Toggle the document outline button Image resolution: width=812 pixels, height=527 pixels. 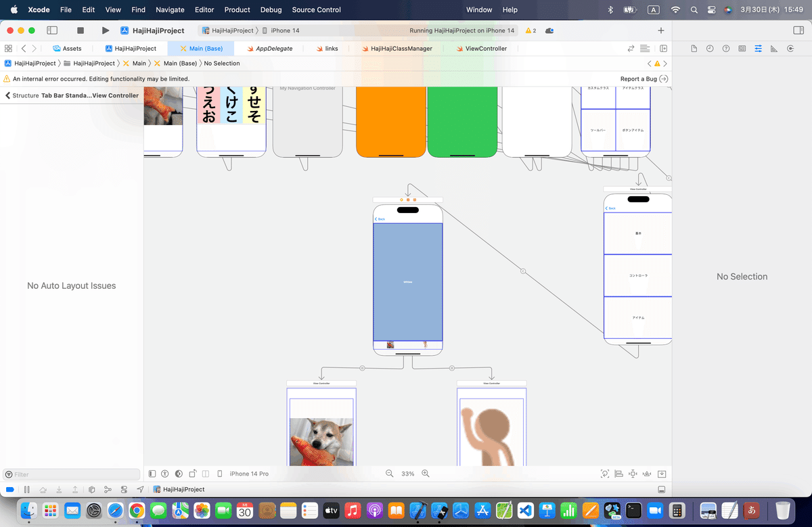(x=152, y=474)
